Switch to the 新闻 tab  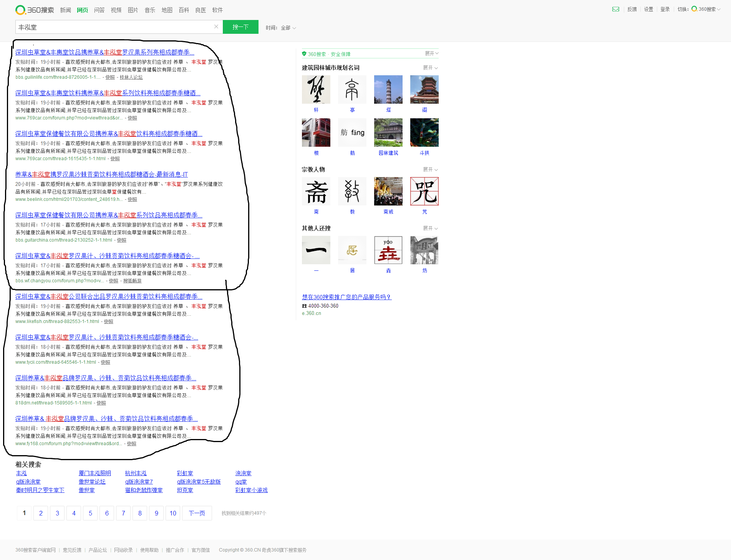click(65, 10)
